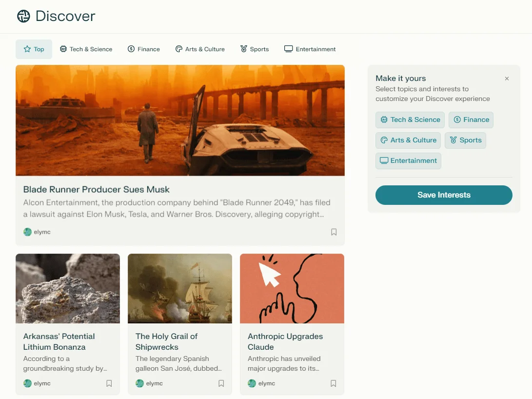Click the Perplexity logo icon
Viewport: 532px width, 399px height.
(23, 16)
